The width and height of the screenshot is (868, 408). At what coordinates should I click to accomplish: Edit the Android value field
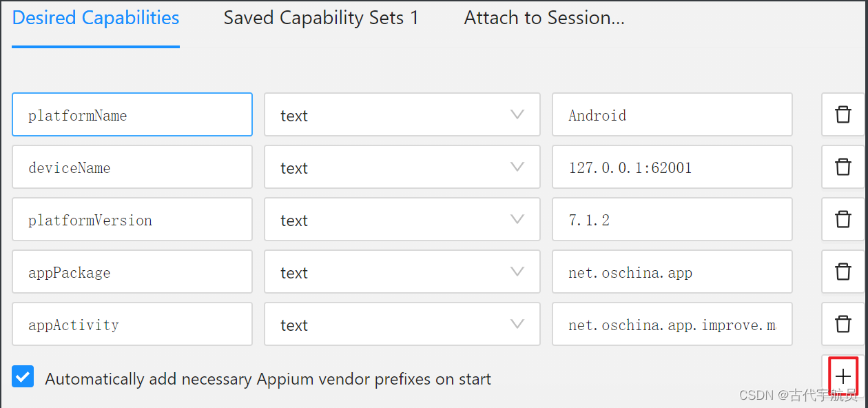pyautogui.click(x=672, y=115)
